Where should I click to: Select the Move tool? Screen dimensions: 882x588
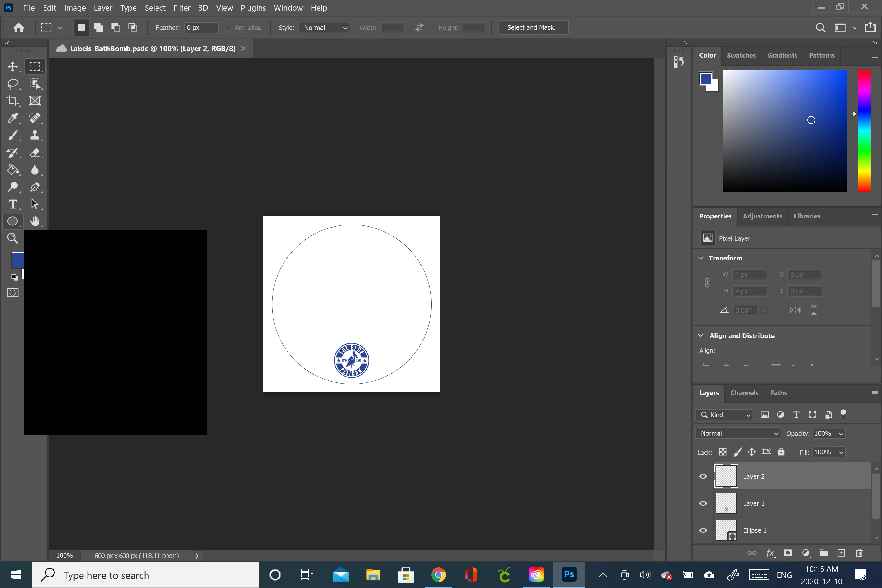point(13,66)
